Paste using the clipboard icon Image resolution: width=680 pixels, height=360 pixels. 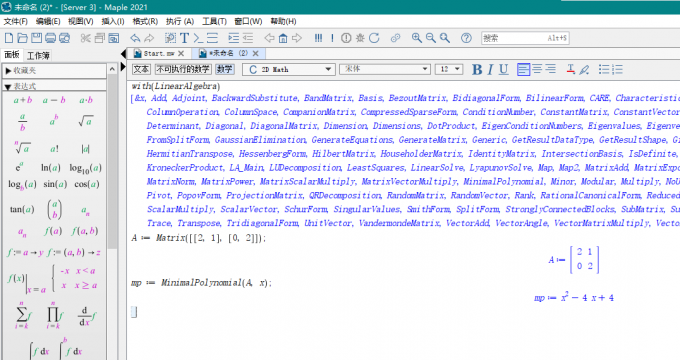[114, 38]
